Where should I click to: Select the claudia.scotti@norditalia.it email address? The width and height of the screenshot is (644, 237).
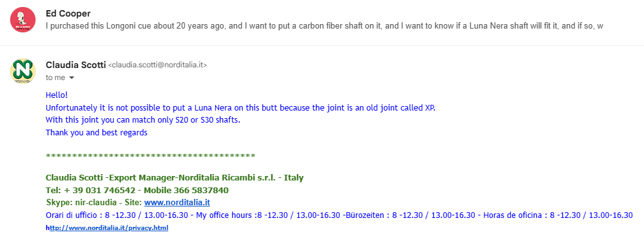pyautogui.click(x=157, y=65)
